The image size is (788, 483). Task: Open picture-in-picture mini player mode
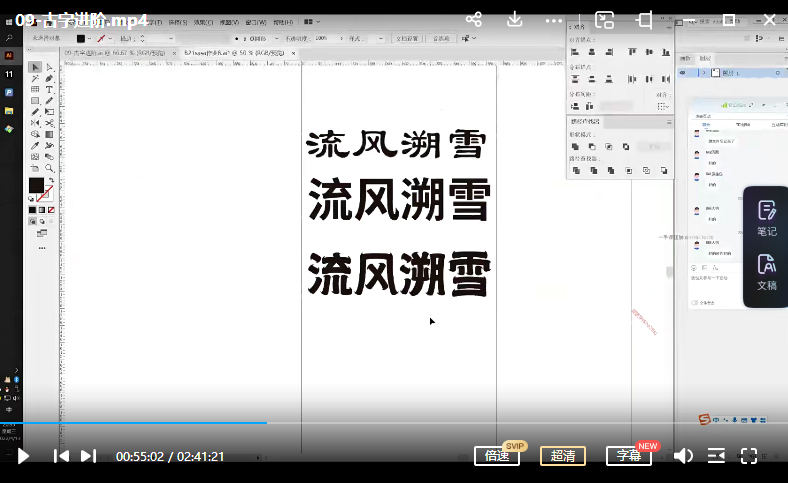tap(604, 19)
